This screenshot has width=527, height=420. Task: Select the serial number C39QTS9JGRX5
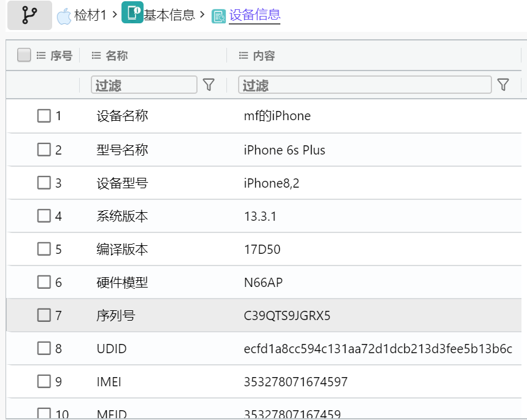(x=287, y=316)
